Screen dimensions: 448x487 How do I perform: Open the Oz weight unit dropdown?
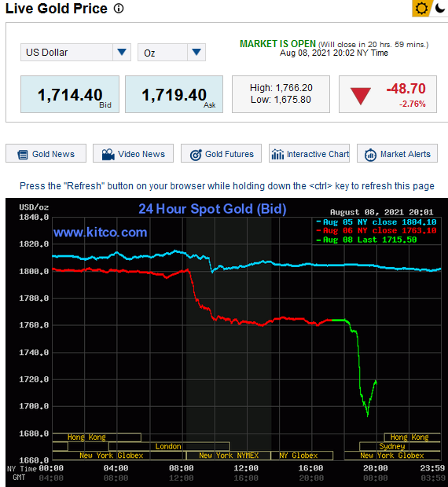[171, 52]
